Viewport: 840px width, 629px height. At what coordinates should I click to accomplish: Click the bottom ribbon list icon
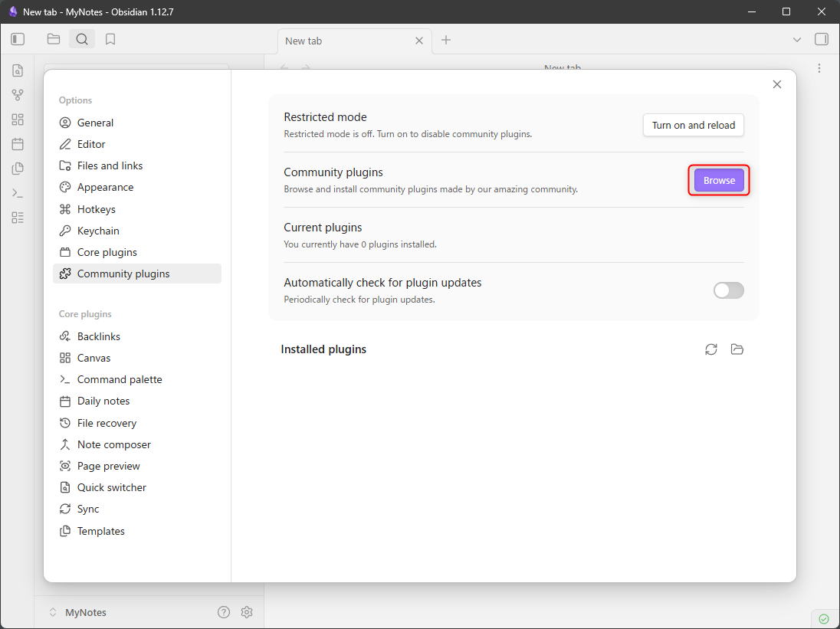[18, 218]
